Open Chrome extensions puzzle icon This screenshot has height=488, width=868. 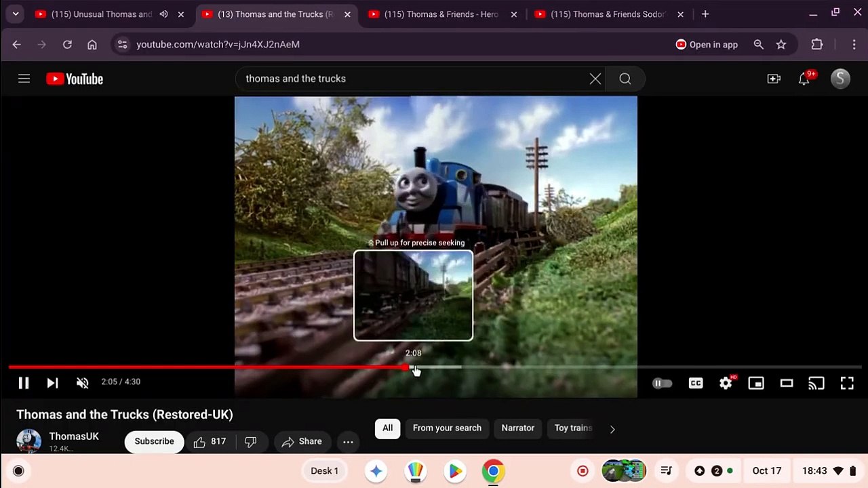(x=817, y=45)
